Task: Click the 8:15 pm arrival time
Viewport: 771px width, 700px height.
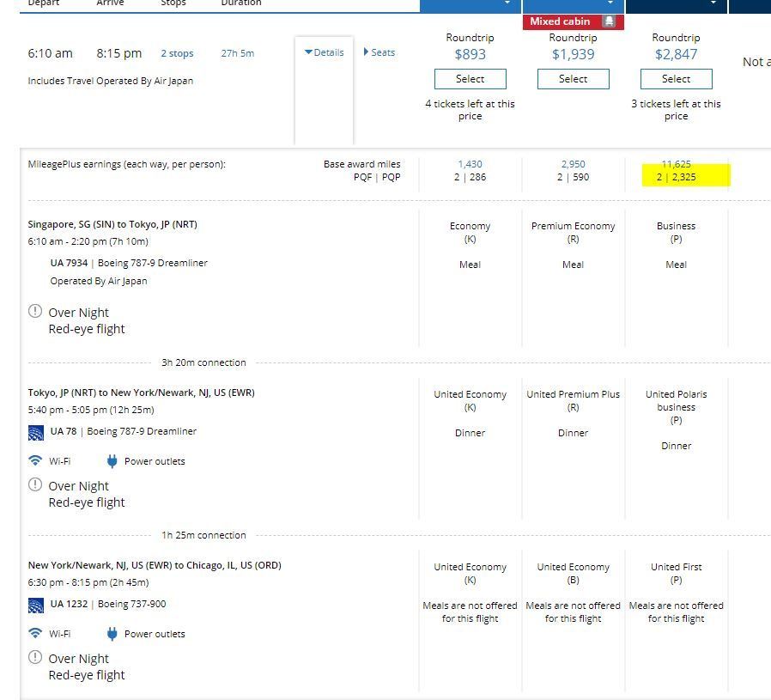Action: tap(119, 53)
